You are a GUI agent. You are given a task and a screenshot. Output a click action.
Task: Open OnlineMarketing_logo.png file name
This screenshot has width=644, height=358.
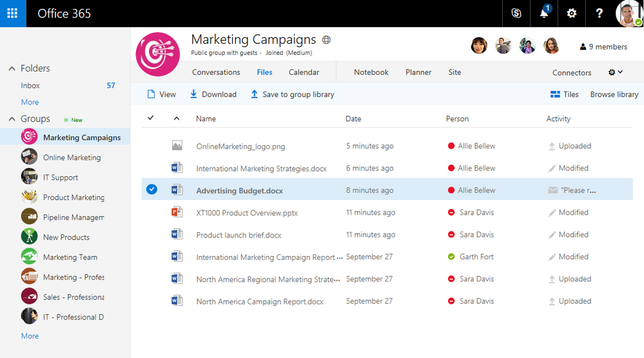pyautogui.click(x=240, y=146)
